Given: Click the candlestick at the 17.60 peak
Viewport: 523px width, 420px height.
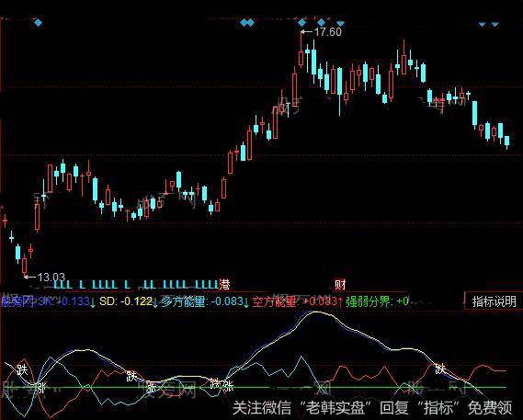Looking at the screenshot, I should click(301, 51).
